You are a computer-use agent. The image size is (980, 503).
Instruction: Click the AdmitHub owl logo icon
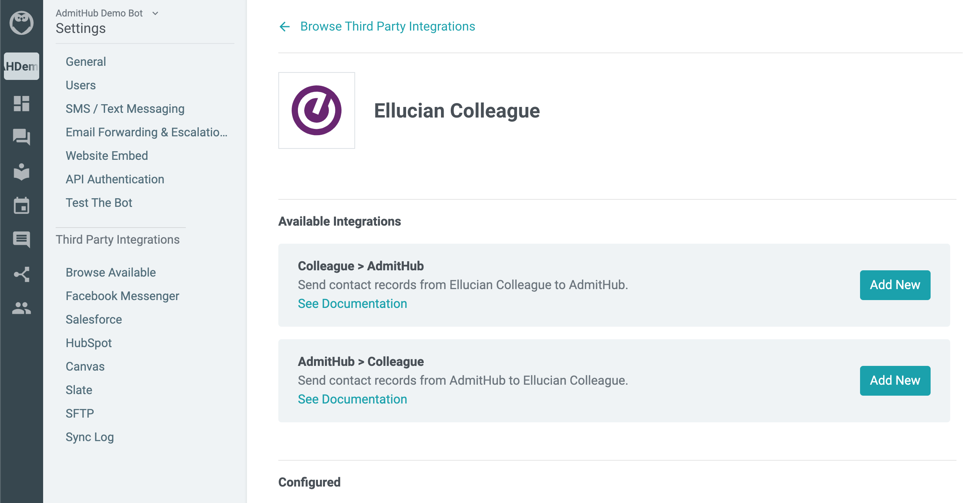coord(22,23)
